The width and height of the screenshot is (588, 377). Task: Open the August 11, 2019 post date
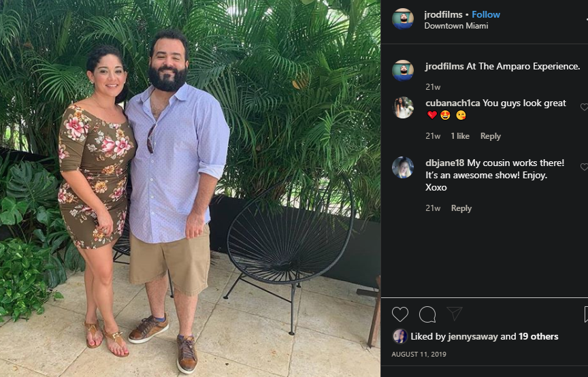click(419, 354)
